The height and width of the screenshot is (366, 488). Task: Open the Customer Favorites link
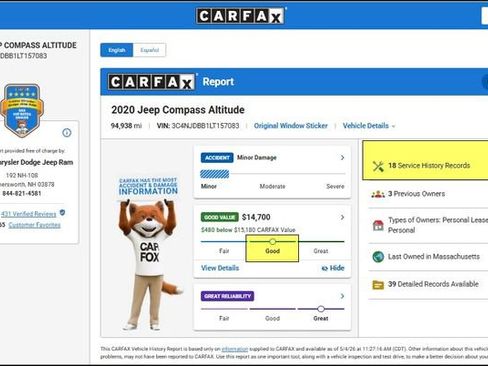click(35, 225)
